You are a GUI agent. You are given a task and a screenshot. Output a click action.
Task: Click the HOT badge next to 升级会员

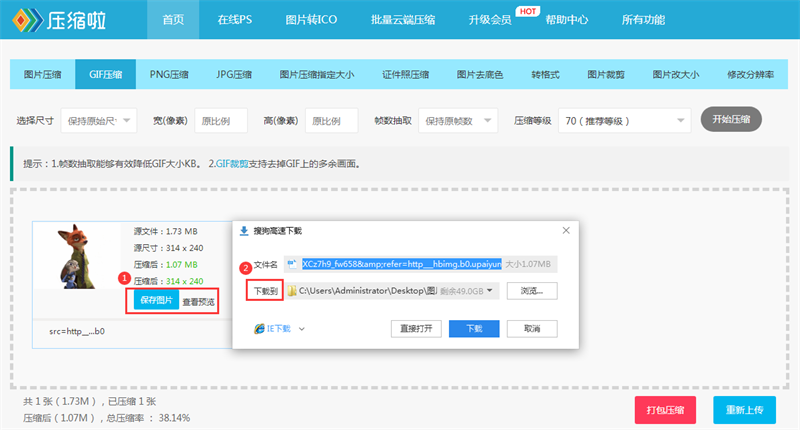527,11
